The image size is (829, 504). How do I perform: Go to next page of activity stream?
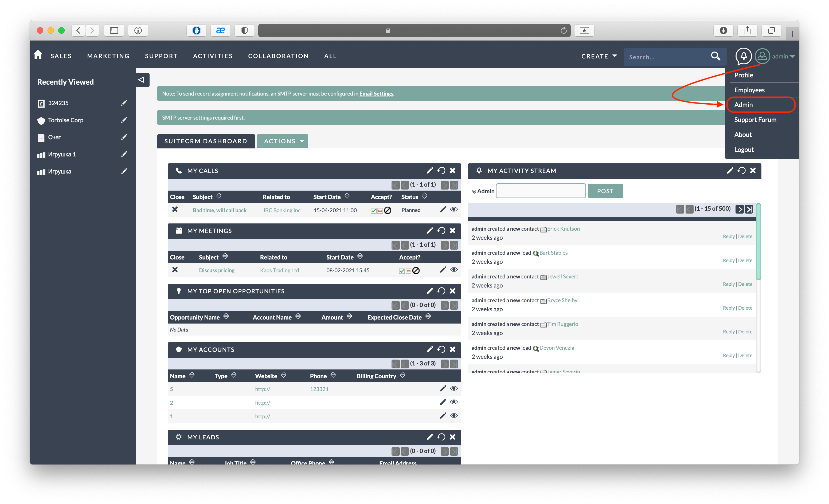pos(740,209)
